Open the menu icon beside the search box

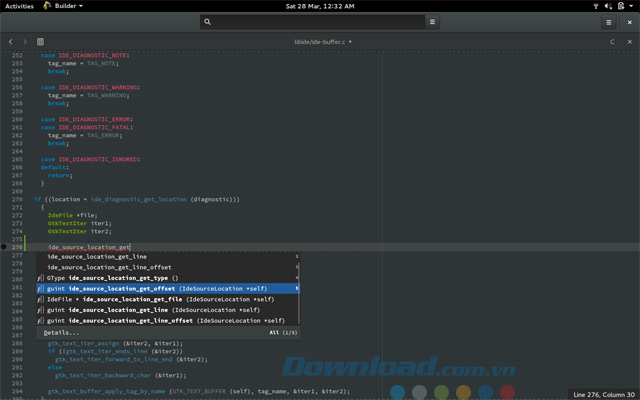coord(432,21)
